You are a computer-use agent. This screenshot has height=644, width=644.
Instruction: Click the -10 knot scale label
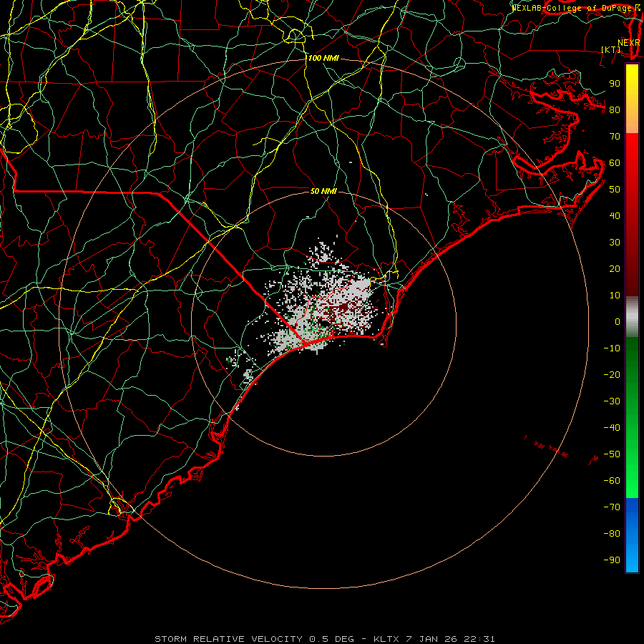(612, 348)
